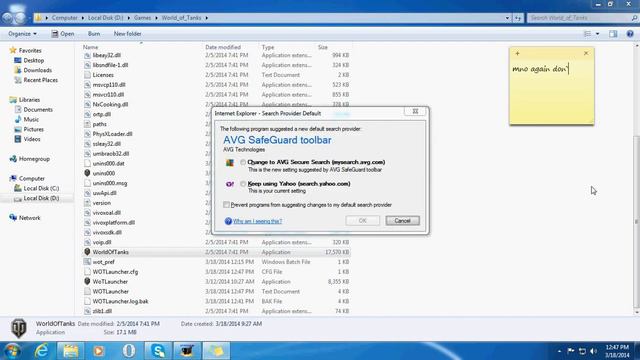The image size is (640, 360).
Task: Select Network in the navigation pane
Action: click(x=29, y=218)
